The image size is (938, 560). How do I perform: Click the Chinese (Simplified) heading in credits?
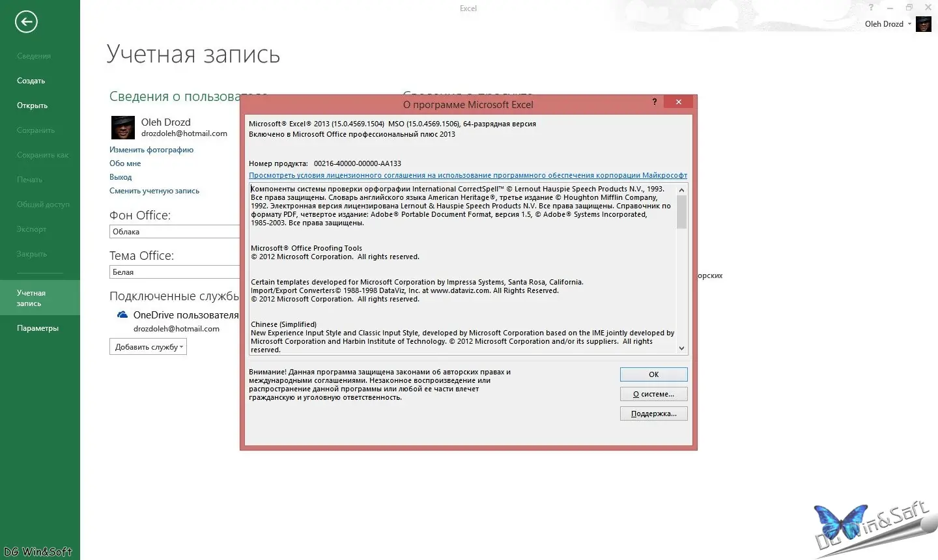tap(283, 324)
